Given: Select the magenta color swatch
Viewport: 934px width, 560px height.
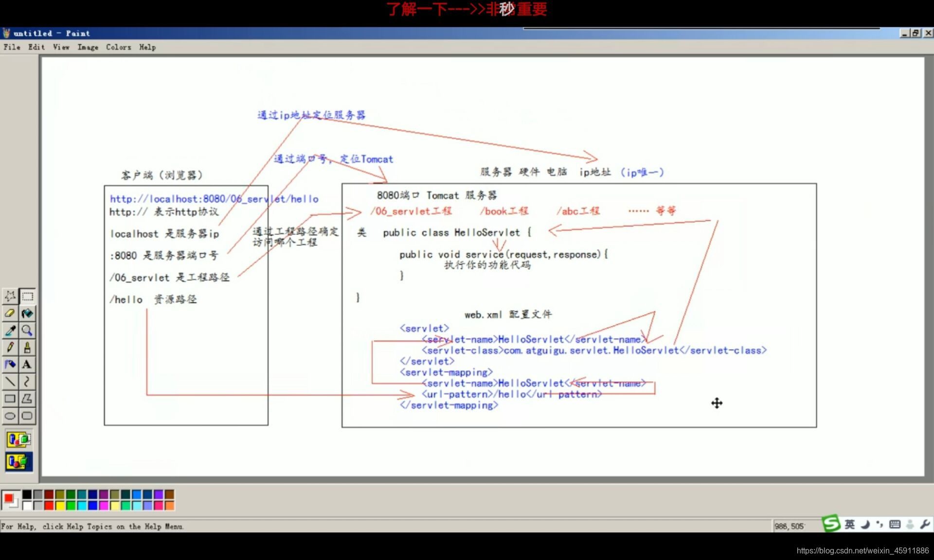Looking at the screenshot, I should (x=104, y=506).
